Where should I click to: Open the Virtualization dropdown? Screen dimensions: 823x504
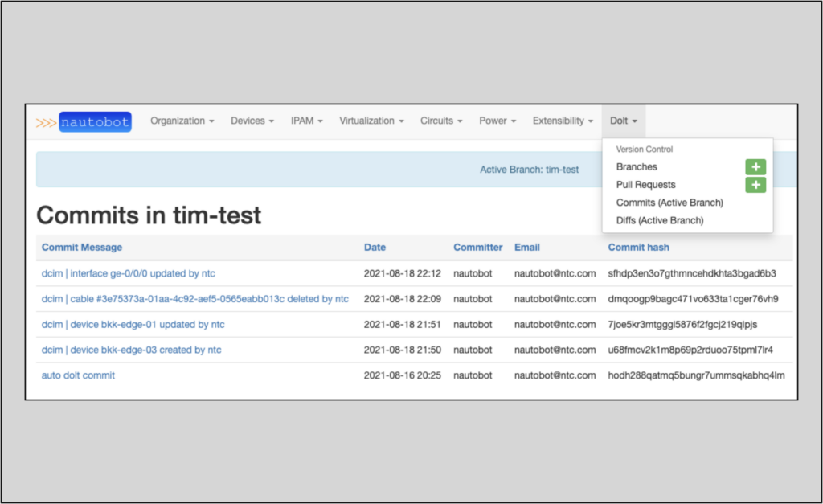click(371, 121)
